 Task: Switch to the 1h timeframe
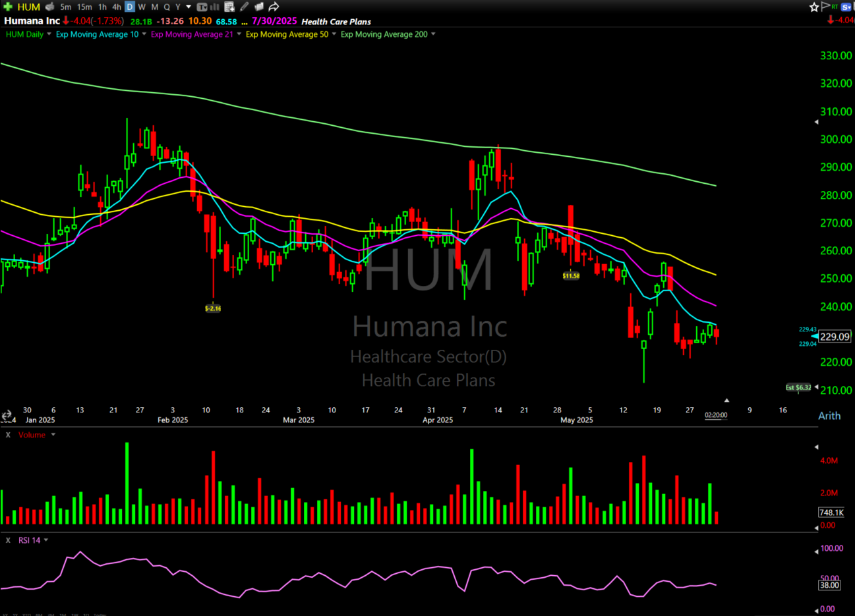(x=102, y=7)
